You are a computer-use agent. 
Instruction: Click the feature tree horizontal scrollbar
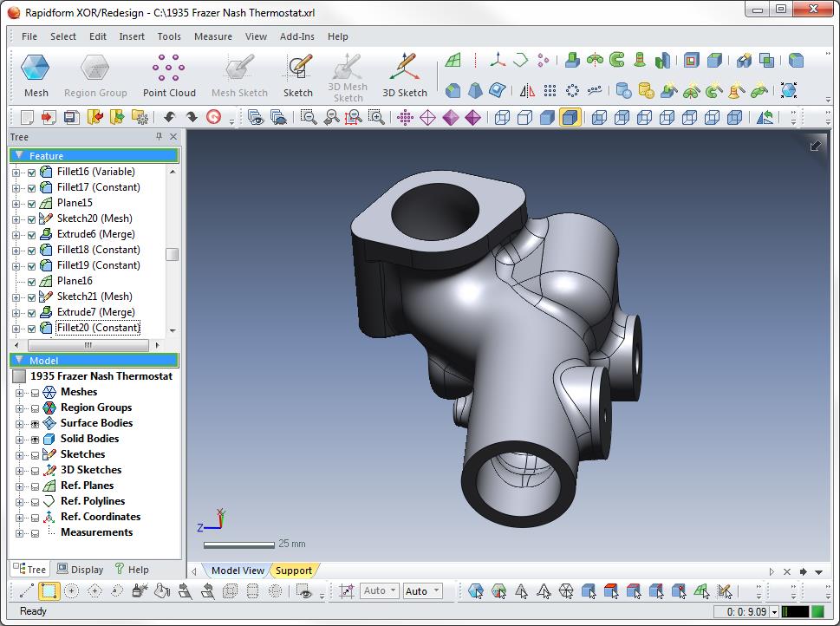88,345
